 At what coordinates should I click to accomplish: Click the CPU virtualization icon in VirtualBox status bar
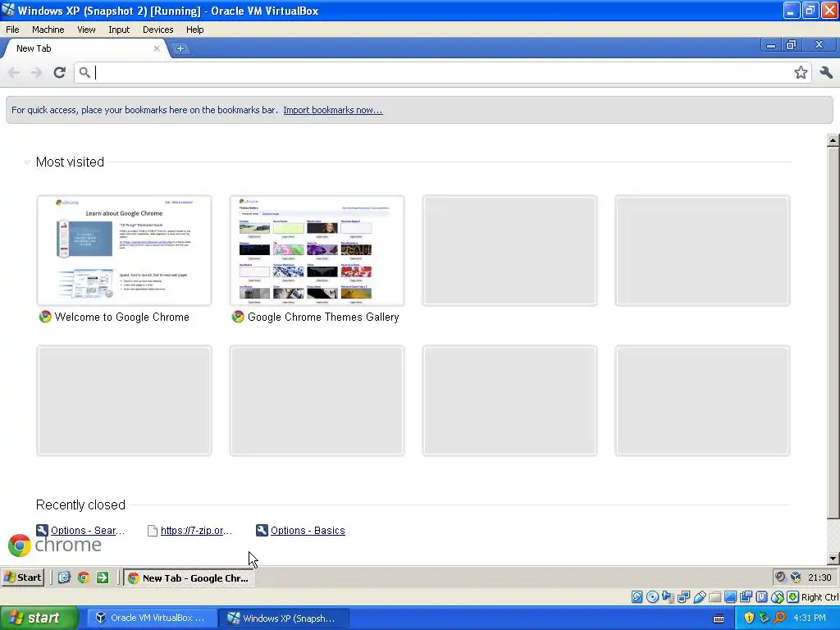click(761, 597)
